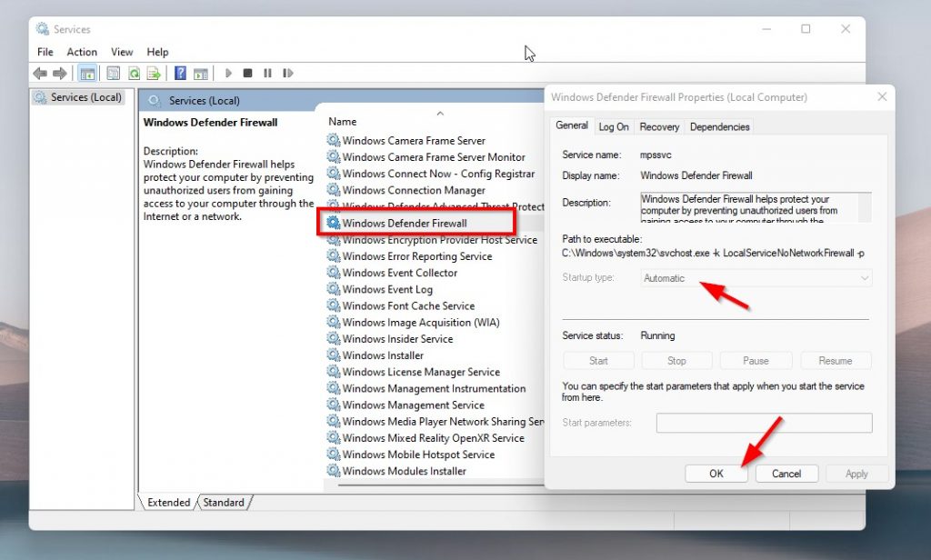The height and width of the screenshot is (560, 931).
Task: Click the Pause service button
Action: click(x=756, y=361)
